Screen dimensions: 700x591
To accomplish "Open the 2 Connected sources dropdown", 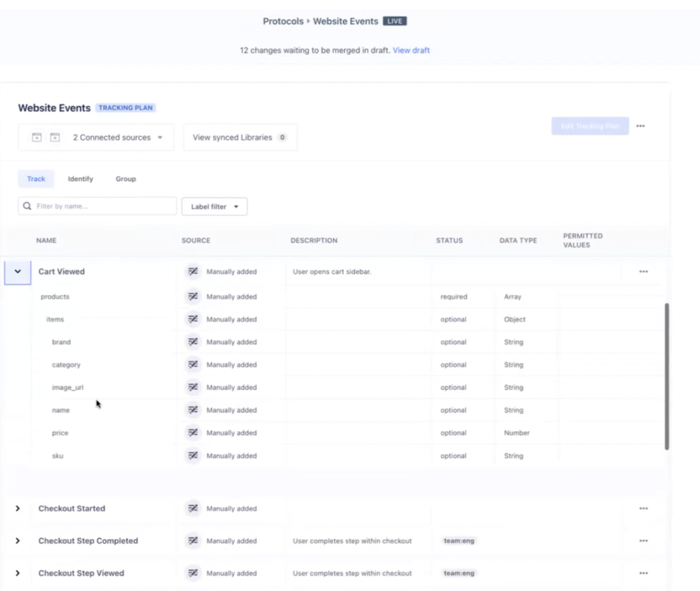I will (118, 137).
